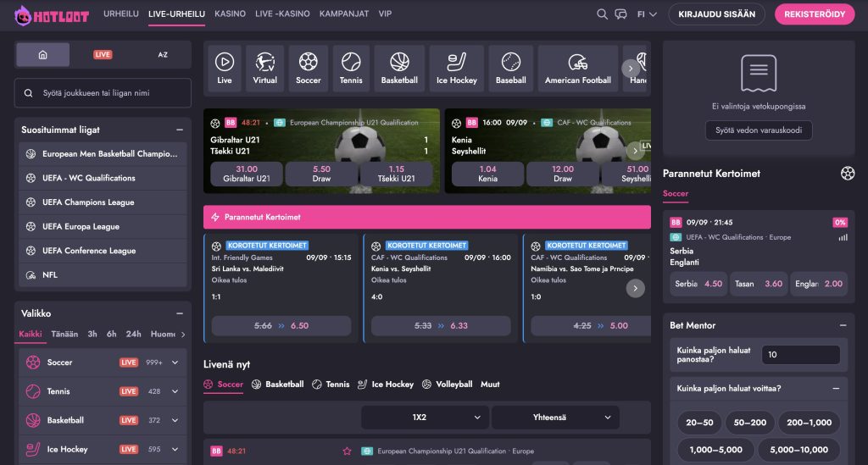Click soccer ball icon beside Parannetut Kertoimet
This screenshot has width=868, height=465.
click(x=847, y=173)
